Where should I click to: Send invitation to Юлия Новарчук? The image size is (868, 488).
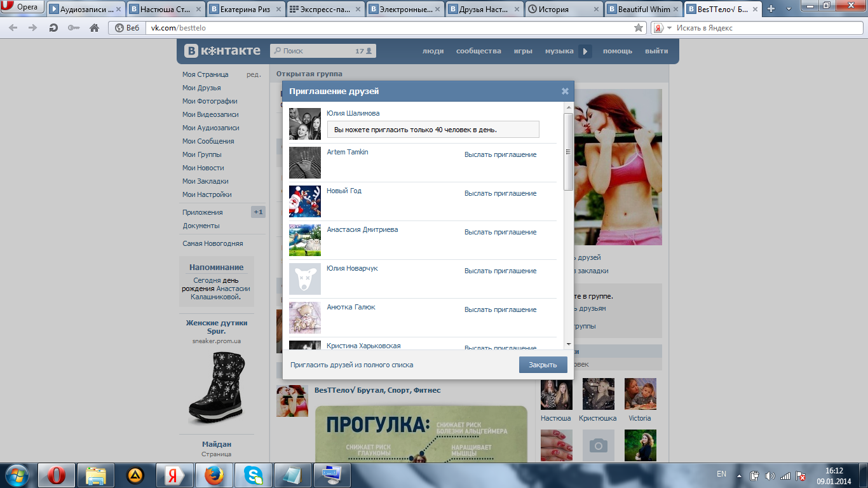(x=500, y=271)
